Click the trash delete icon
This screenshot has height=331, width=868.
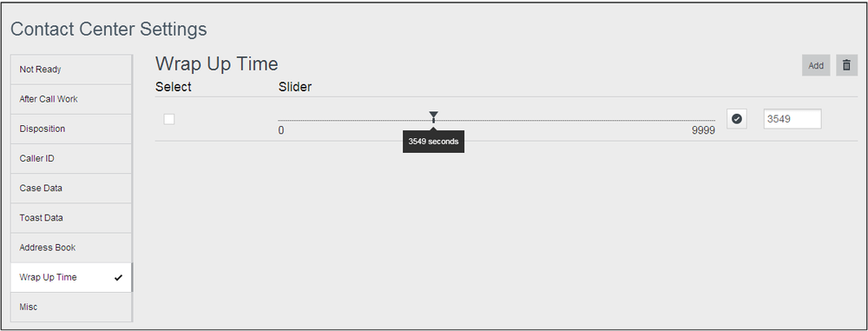846,65
